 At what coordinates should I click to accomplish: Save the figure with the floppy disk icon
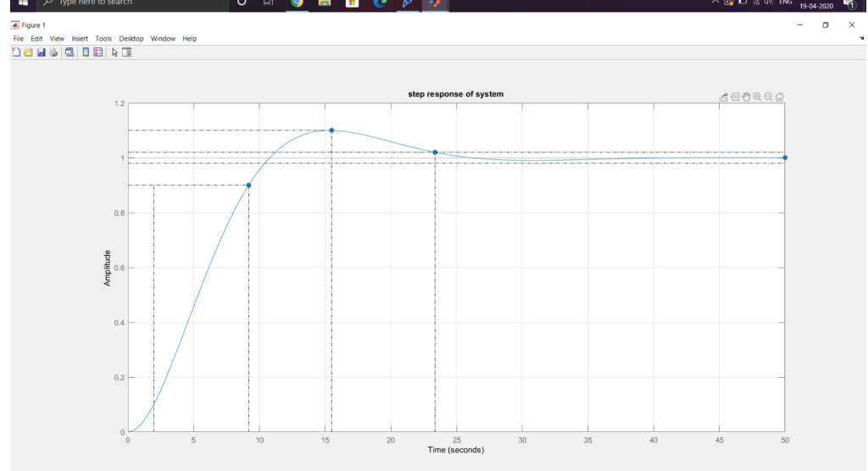point(41,52)
